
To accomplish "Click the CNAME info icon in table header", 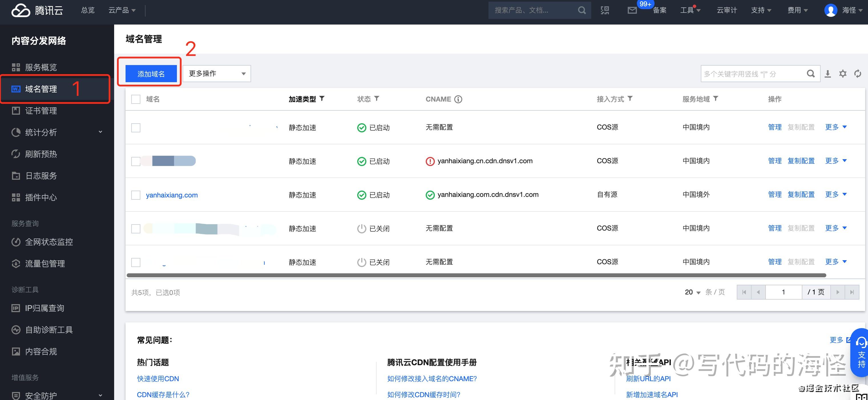I will 458,99.
